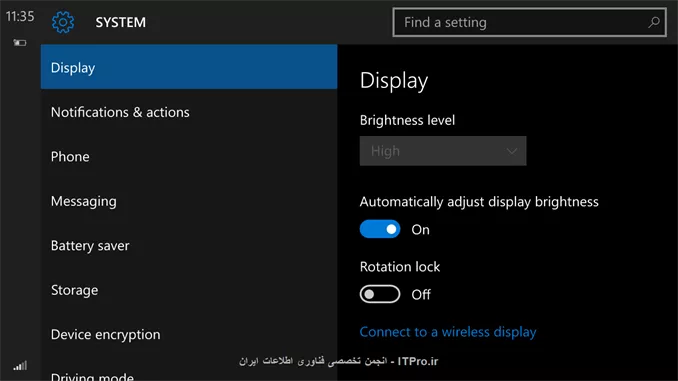The width and height of the screenshot is (678, 381).
Task: Open Notifications & actions settings
Action: click(x=189, y=112)
